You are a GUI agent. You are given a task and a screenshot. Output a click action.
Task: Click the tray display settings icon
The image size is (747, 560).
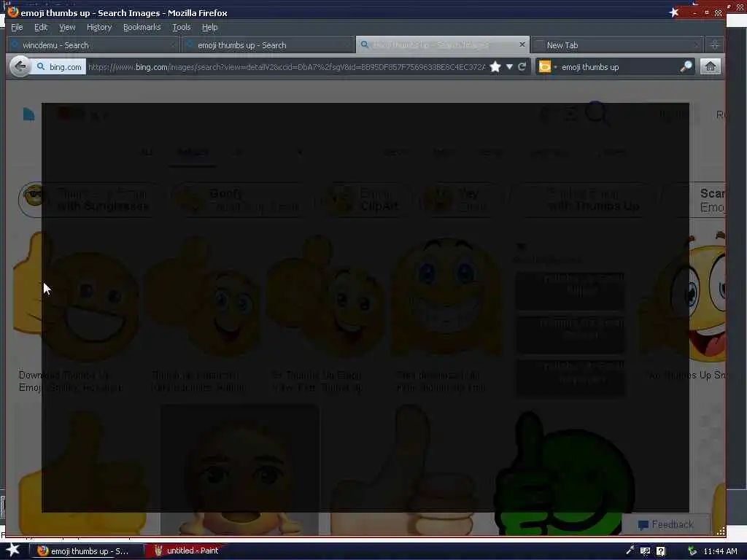pyautogui.click(x=645, y=551)
